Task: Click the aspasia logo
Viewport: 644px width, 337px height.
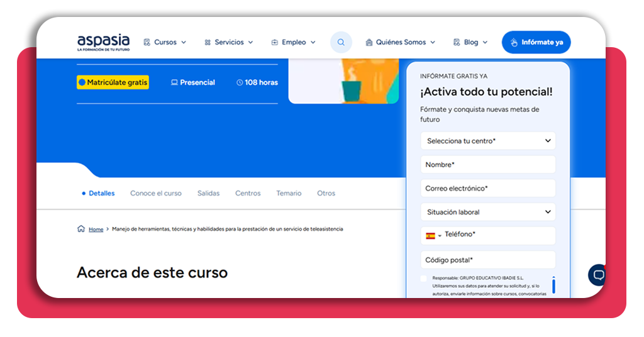Action: coord(104,42)
